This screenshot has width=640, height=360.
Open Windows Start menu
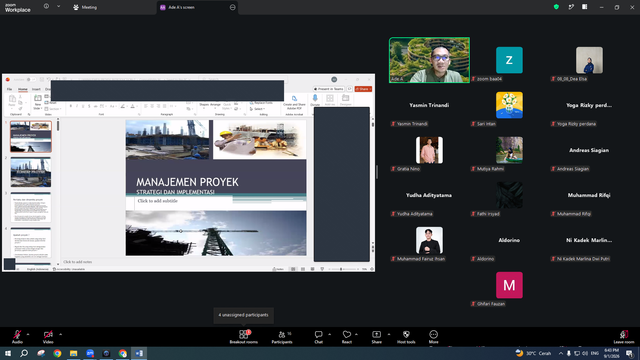point(8,353)
